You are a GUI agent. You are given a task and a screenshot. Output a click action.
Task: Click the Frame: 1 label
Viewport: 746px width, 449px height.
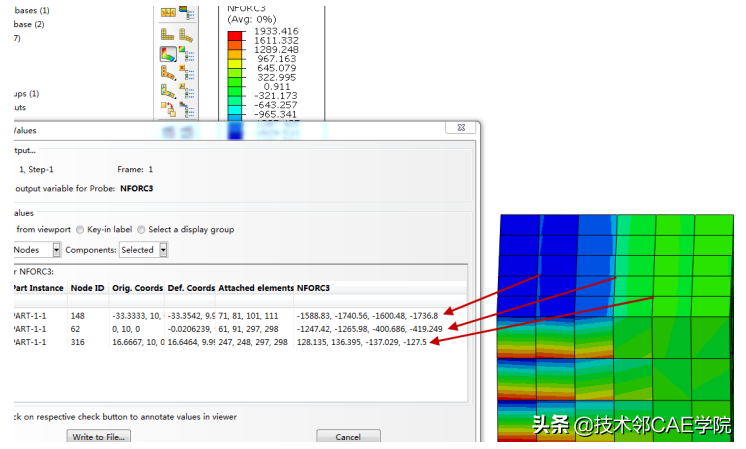tap(135, 169)
